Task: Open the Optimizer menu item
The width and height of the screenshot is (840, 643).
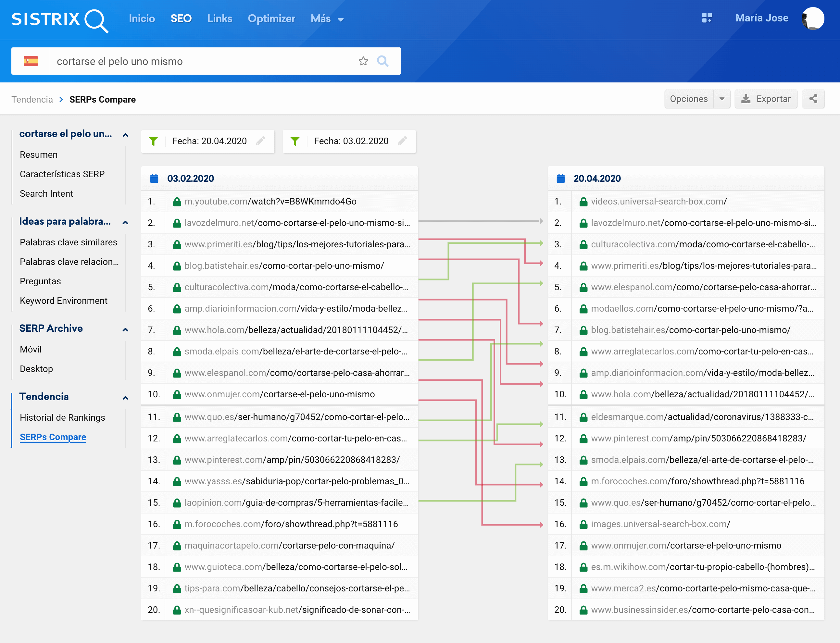Action: coord(271,19)
